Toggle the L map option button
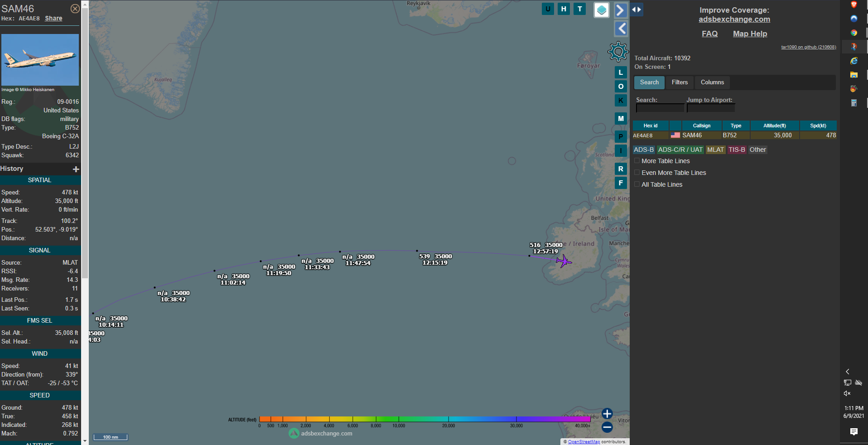Screen dimensions: 868x445 click(x=621, y=73)
